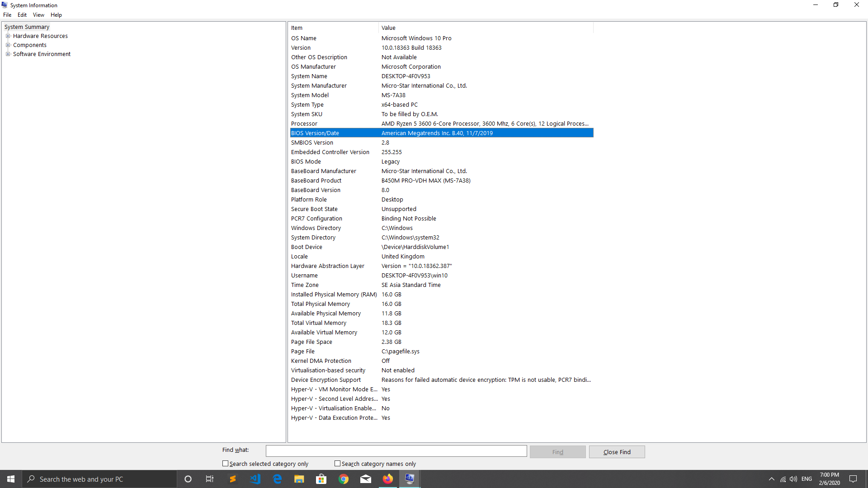The width and height of the screenshot is (868, 488).
Task: Select the 'System Model' row
Action: click(x=441, y=95)
